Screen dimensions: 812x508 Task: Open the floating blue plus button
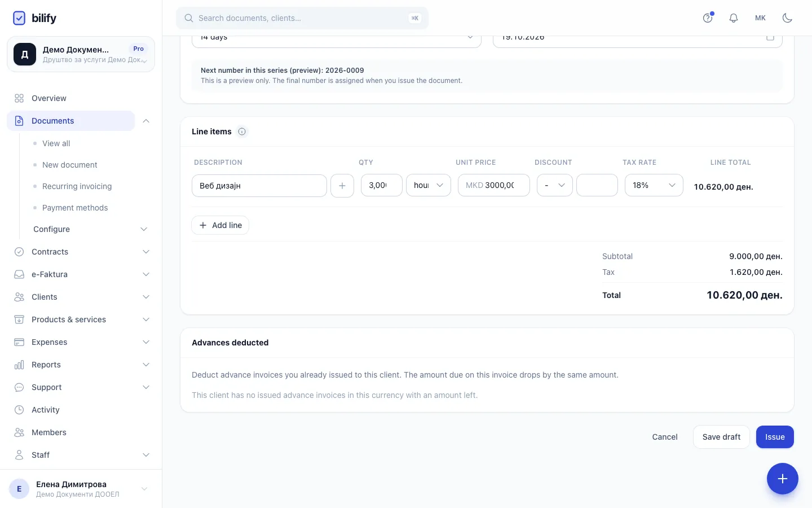(x=783, y=479)
